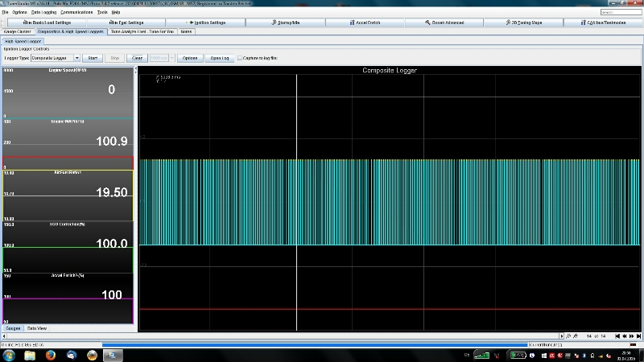This screenshot has width=644, height=362.
Task: Click the blue progress bar in status bar
Action: click(315, 345)
